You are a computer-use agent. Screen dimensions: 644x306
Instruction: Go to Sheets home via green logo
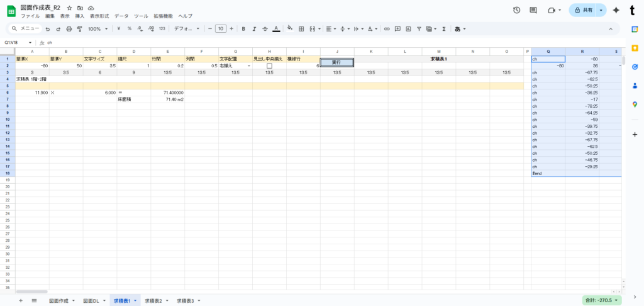coord(11,11)
